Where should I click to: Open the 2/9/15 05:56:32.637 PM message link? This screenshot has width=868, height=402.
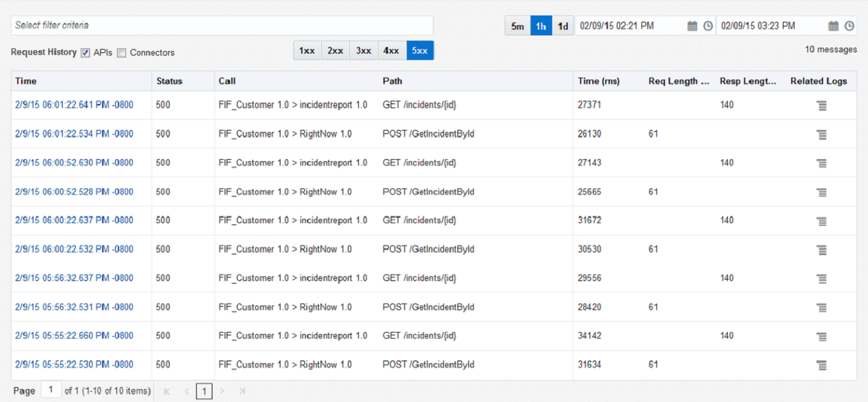click(x=74, y=278)
